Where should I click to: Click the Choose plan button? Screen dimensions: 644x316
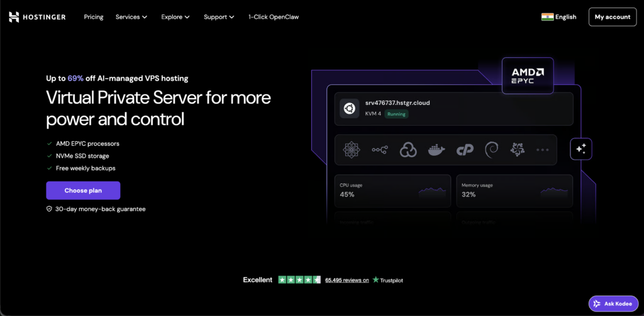[x=83, y=190]
